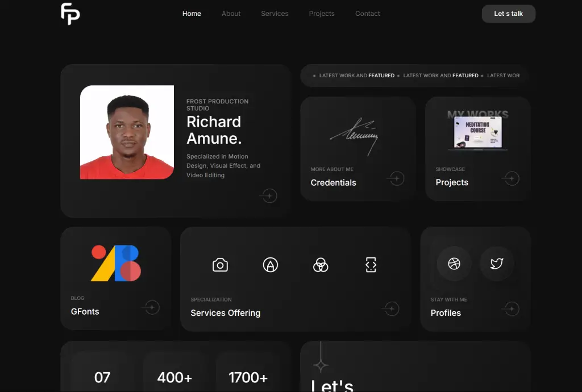Image resolution: width=582 pixels, height=392 pixels.
Task: Open the Meditation Course laptop thumbnail
Action: click(x=477, y=133)
